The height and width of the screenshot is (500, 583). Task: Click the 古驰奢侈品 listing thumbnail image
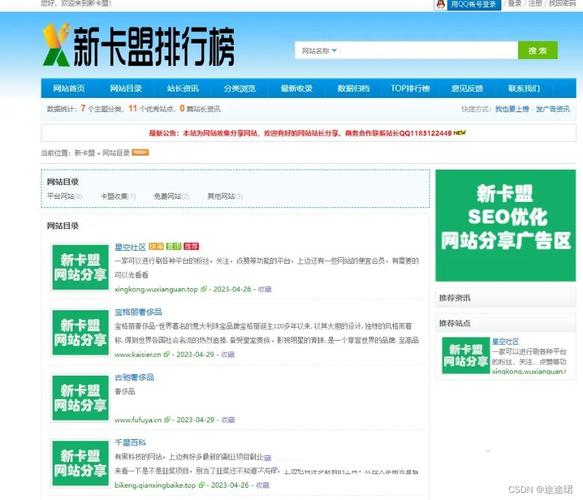[80, 398]
